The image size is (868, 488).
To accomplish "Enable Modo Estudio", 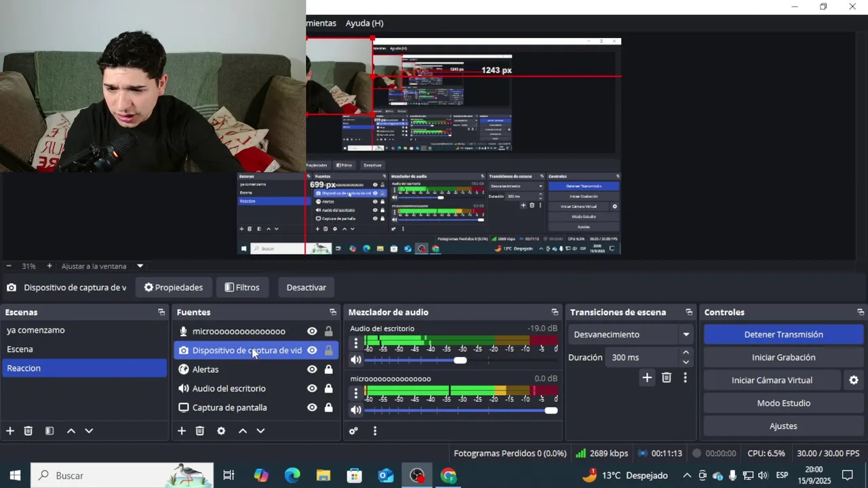I will coord(783,403).
